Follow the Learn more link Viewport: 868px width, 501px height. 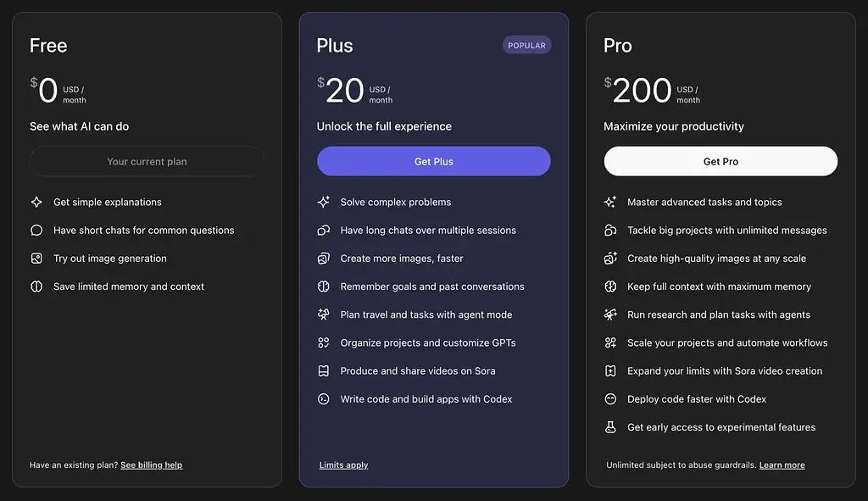pos(782,465)
